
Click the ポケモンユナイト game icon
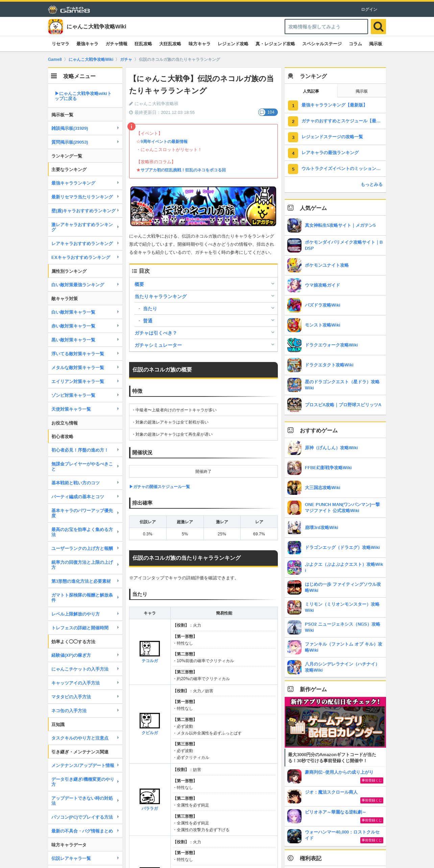294,265
